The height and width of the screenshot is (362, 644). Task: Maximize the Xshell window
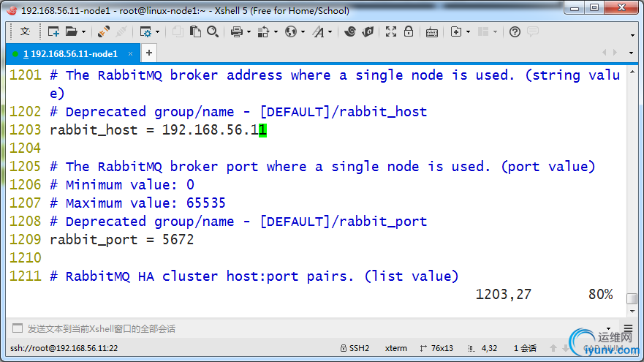click(x=594, y=8)
